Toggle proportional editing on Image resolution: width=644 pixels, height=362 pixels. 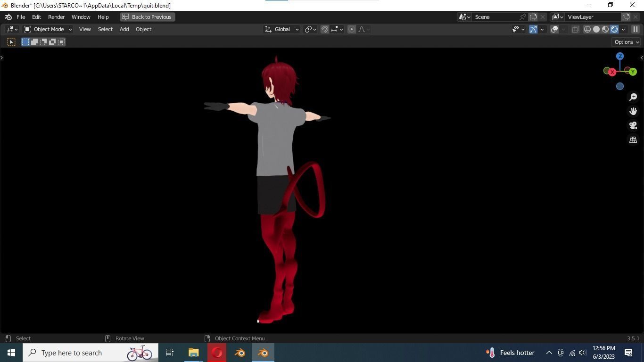351,29
